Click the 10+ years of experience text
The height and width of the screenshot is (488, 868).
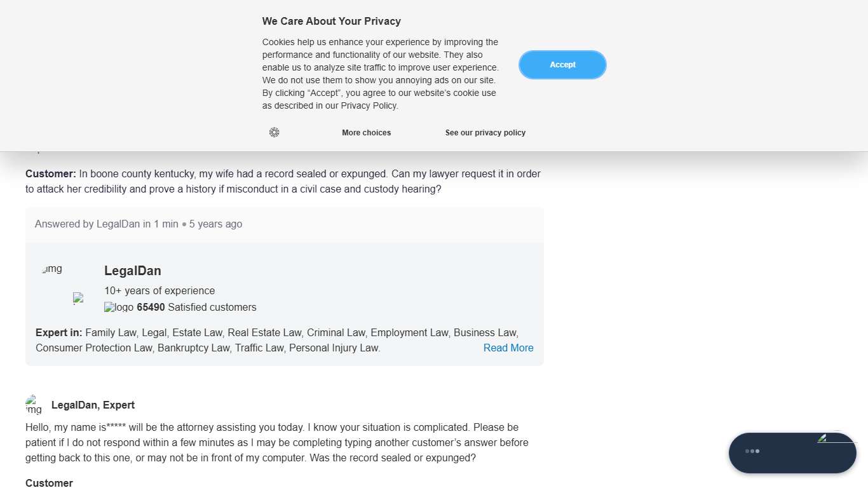click(159, 291)
